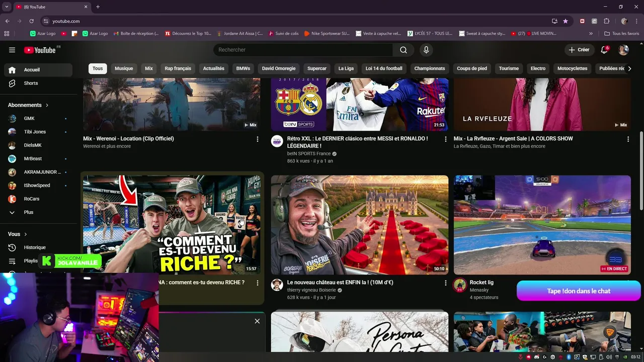Expand the Abonnements section
Image resolution: width=644 pixels, height=362 pixels.
28,105
